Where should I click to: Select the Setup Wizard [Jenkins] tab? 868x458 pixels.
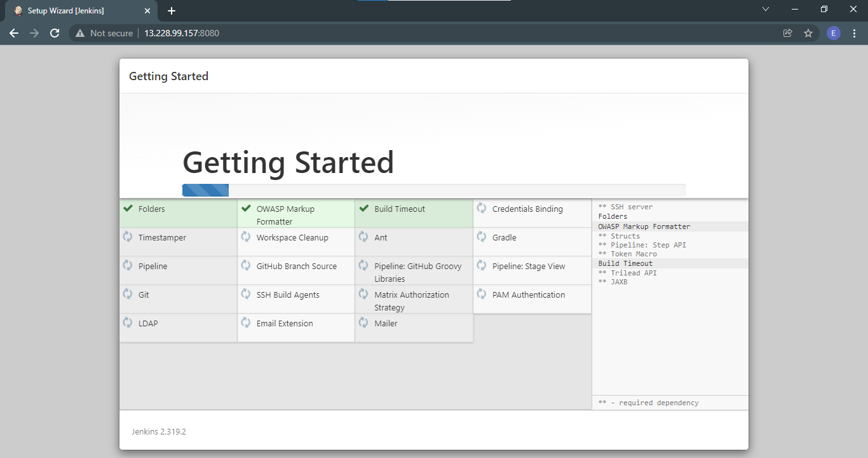pos(81,11)
